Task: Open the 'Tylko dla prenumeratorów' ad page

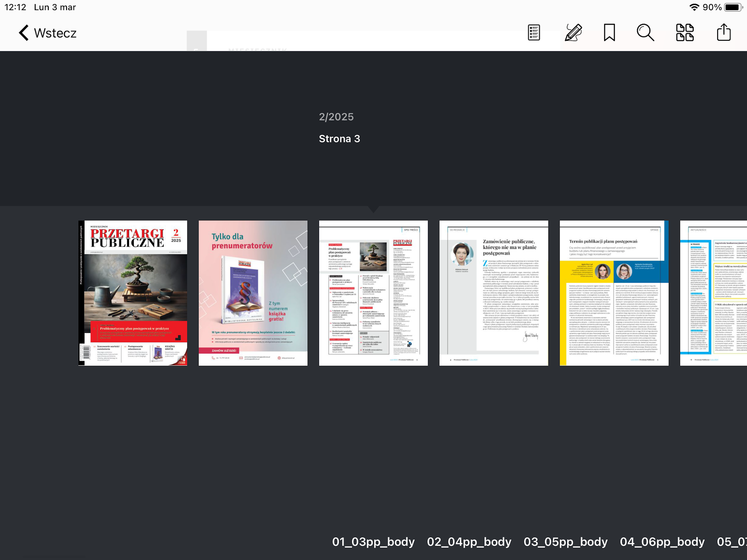Action: 253,293
